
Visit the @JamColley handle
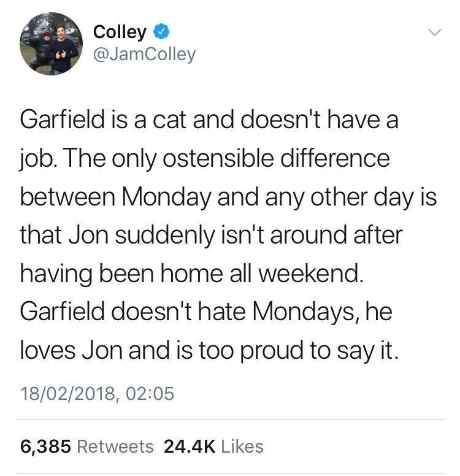pos(144,55)
